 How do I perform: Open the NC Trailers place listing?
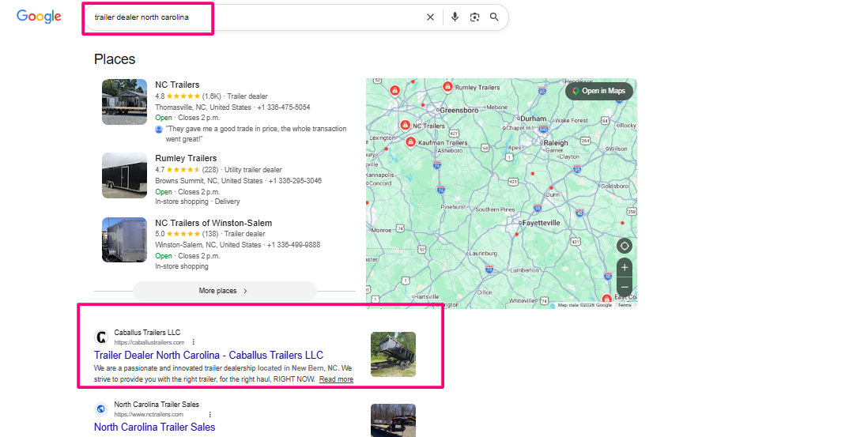coord(177,85)
